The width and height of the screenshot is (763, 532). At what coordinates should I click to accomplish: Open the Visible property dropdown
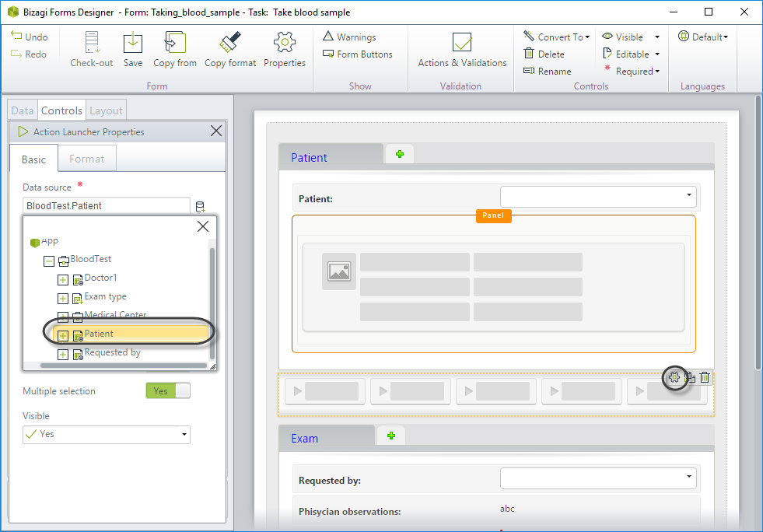(106, 435)
